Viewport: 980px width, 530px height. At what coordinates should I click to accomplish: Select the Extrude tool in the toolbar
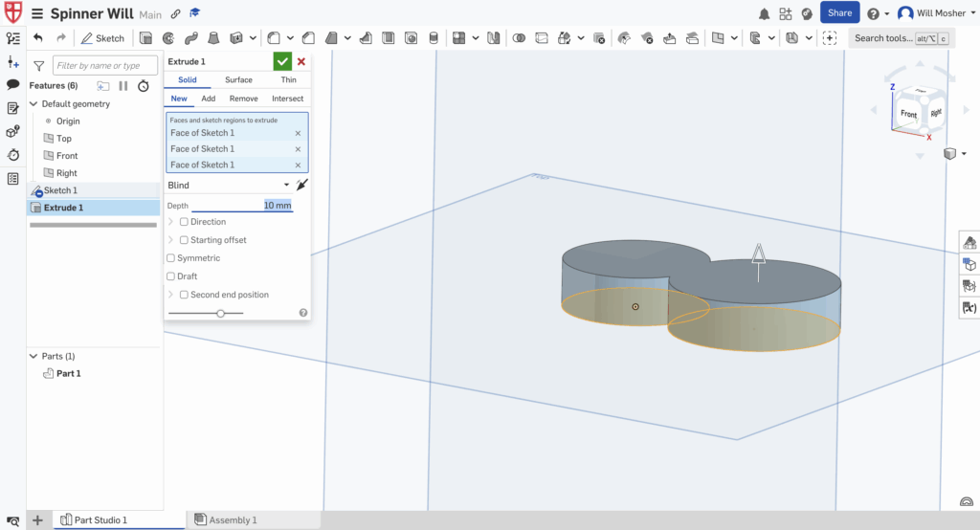(146, 38)
